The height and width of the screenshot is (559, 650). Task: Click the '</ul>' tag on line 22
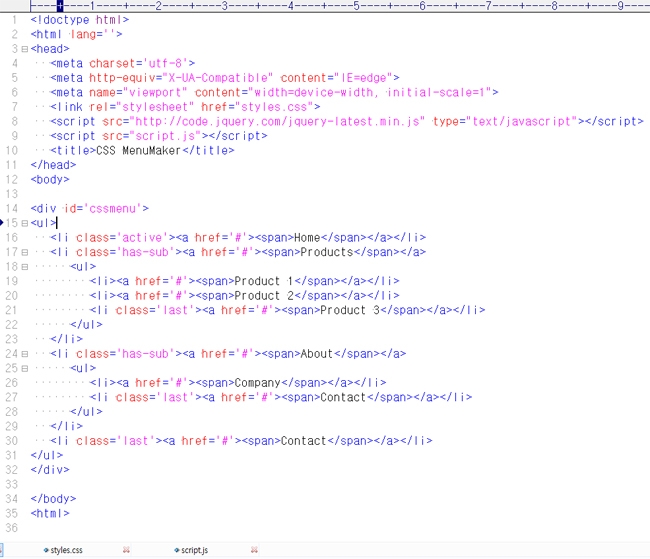coord(86,325)
